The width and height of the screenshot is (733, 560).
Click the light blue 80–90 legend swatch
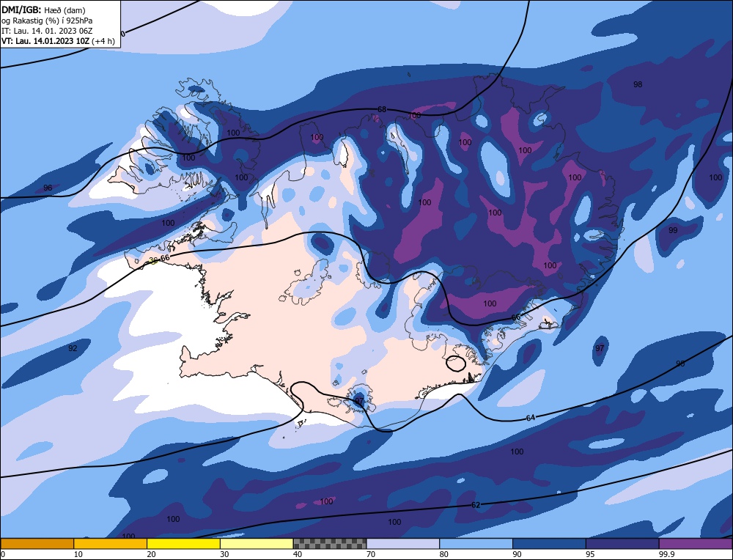476,543
